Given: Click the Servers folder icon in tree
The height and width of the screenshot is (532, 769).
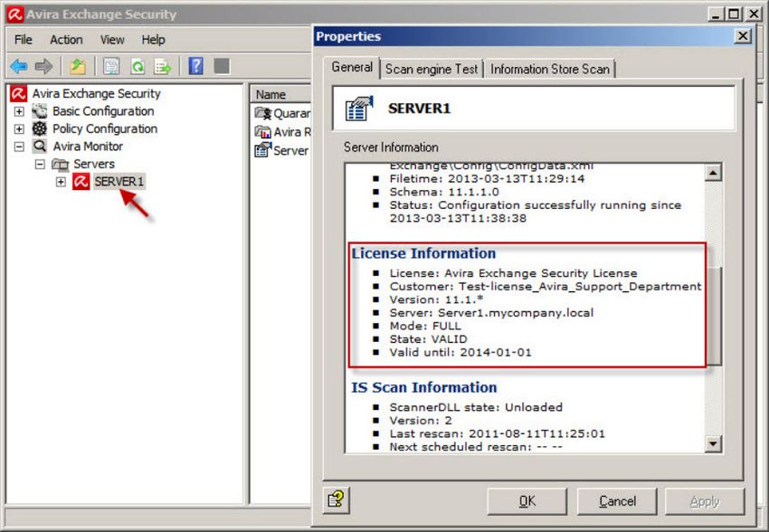Looking at the screenshot, I should (60, 164).
